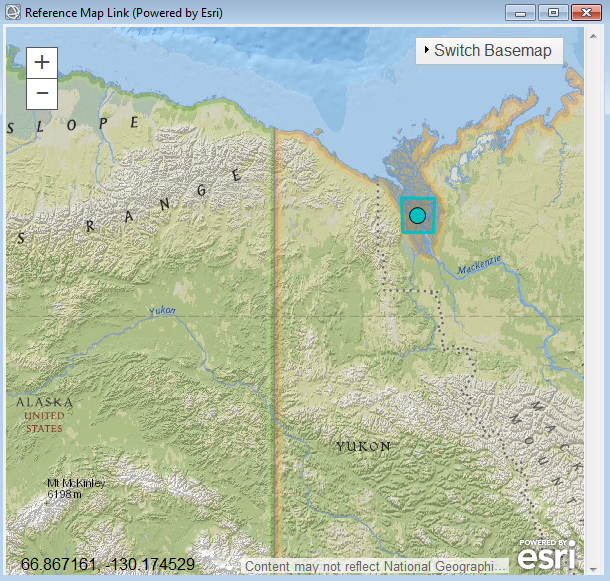Expand the Switch Basemap panel
610x581 pixels.
click(489, 50)
